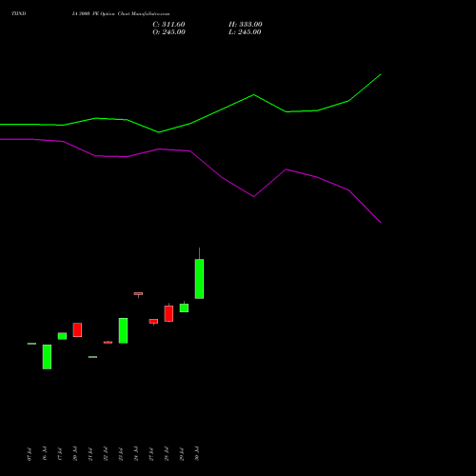The height and width of the screenshot is (476, 476).
Task: Click the 29 Jul date axis label
Action: [182, 453]
